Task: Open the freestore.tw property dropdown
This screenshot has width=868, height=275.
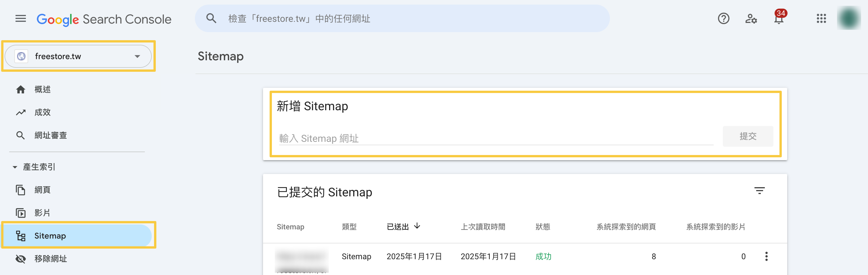Action: click(x=78, y=56)
